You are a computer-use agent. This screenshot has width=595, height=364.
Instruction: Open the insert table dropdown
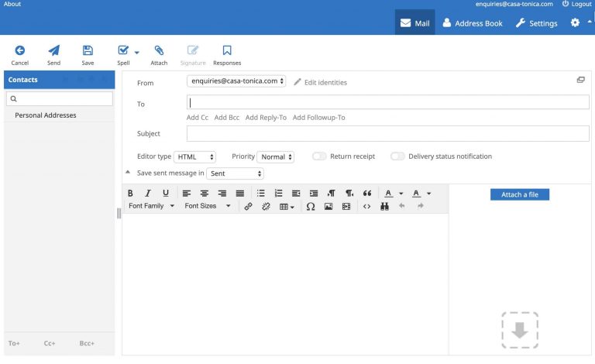[287, 207]
